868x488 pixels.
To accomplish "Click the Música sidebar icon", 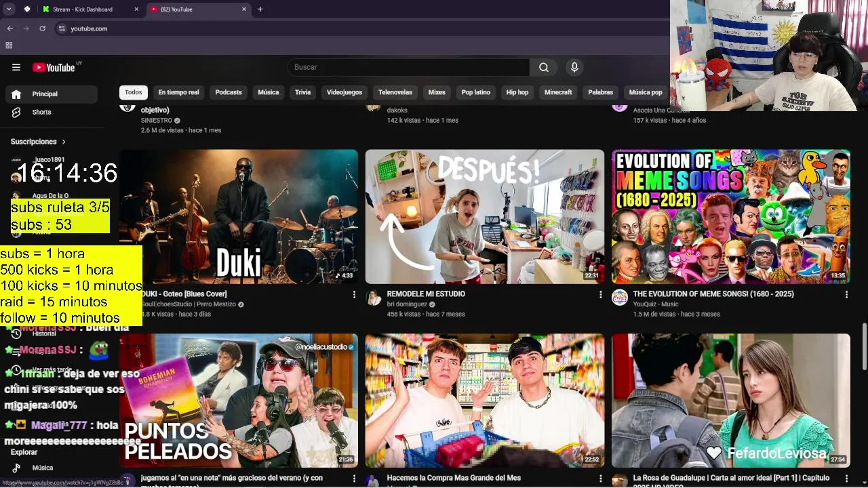I will click(16, 468).
